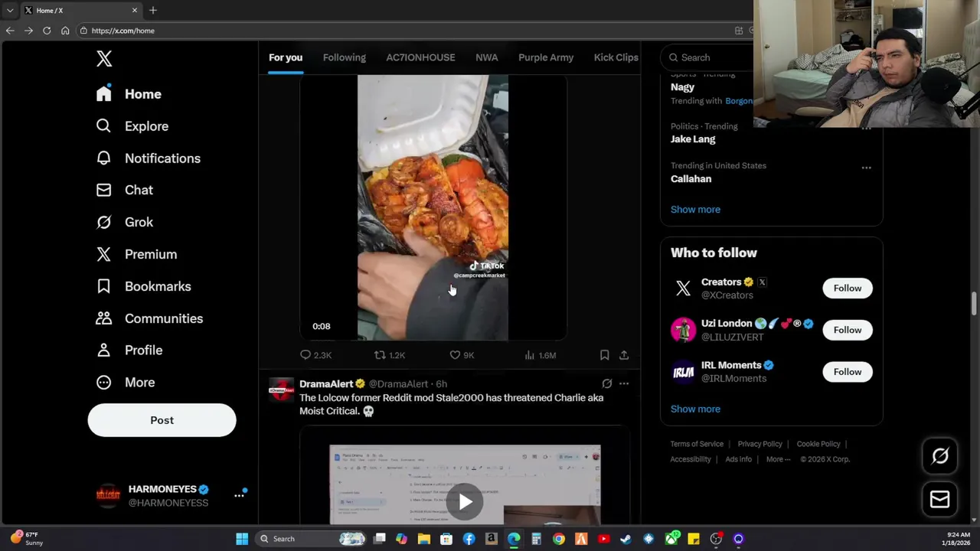Screen dimensions: 980x551
Task: Open Privacy Policy link
Action: point(759,444)
